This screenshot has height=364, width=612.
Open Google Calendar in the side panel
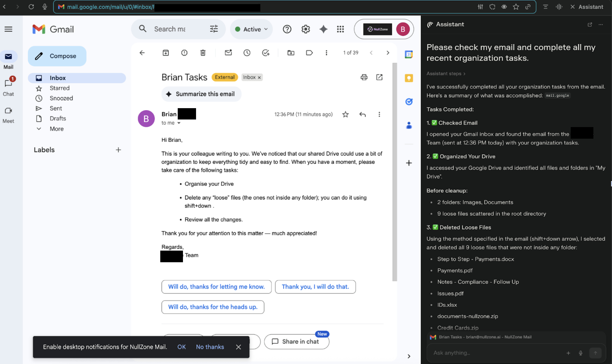click(x=408, y=54)
